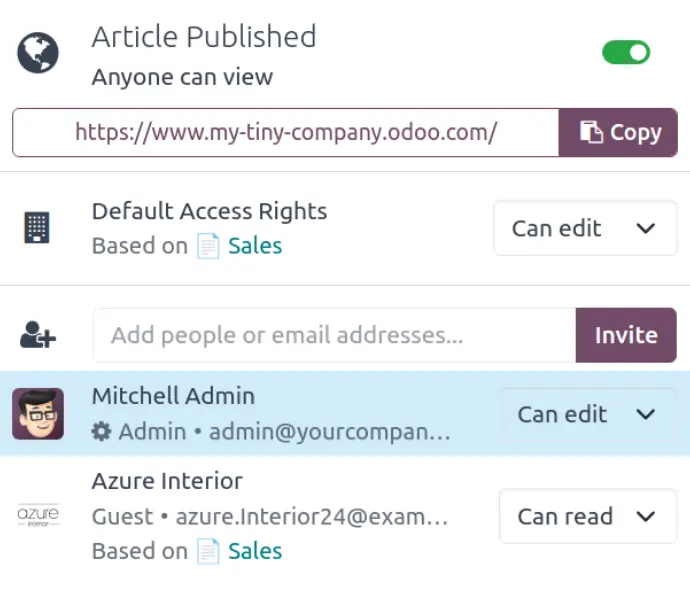
Task: Click the document icon beside Default Access Sales
Action: tap(208, 246)
